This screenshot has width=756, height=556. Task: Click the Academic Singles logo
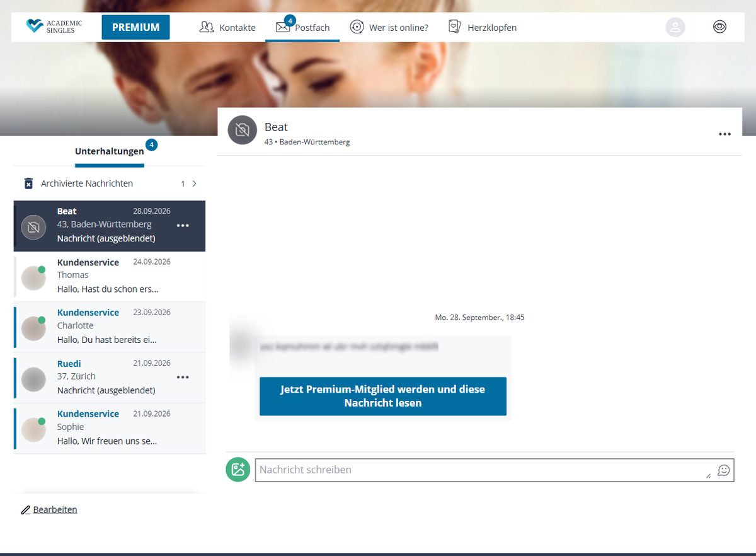coord(54,26)
